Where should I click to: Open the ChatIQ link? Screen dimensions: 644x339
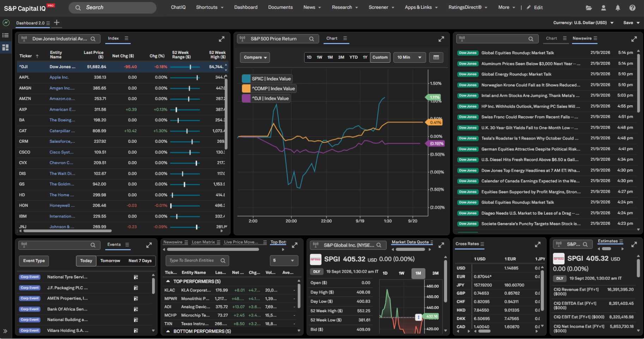coord(178,7)
